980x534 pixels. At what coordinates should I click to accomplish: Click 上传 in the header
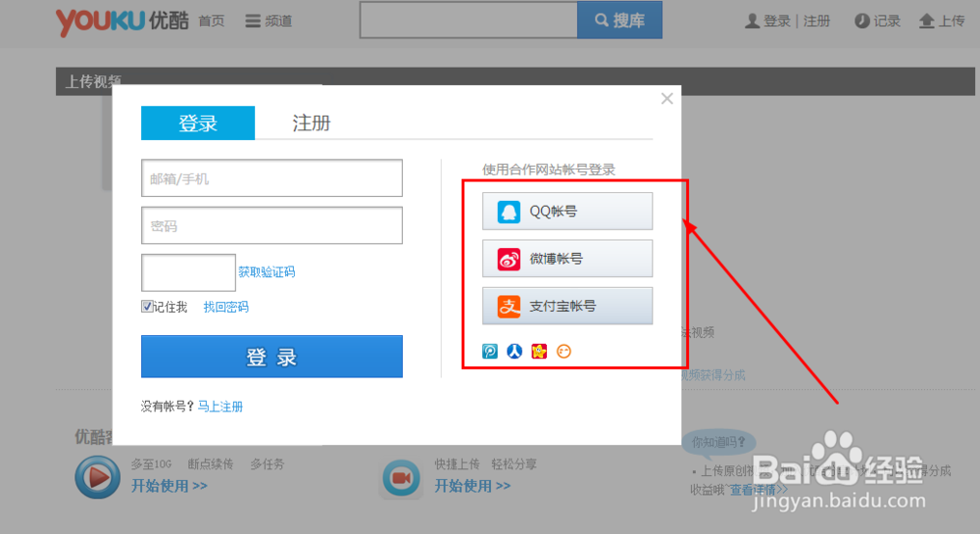[x=952, y=22]
